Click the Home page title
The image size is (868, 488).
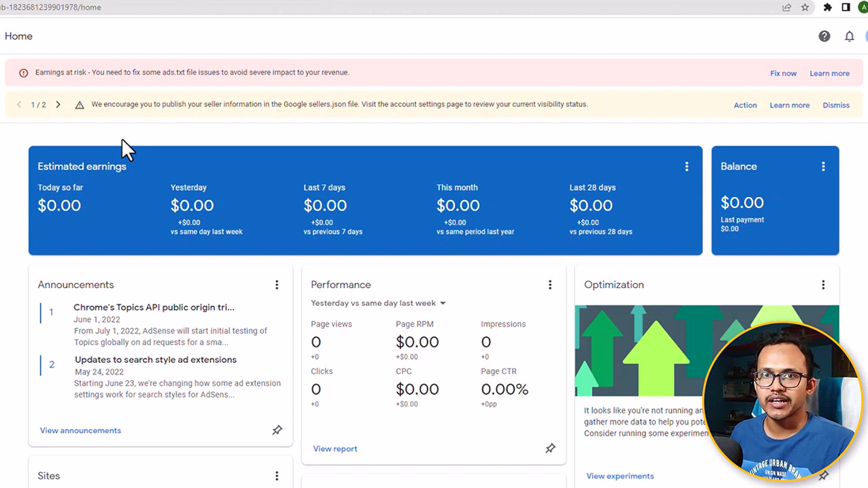point(19,36)
